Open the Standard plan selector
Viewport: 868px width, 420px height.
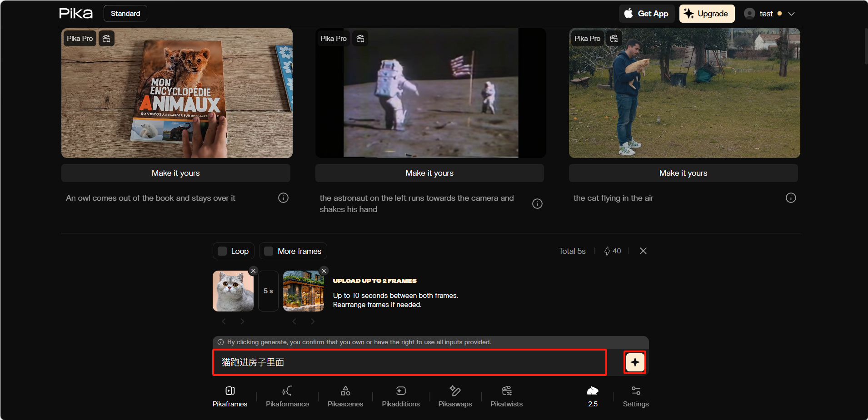point(125,14)
